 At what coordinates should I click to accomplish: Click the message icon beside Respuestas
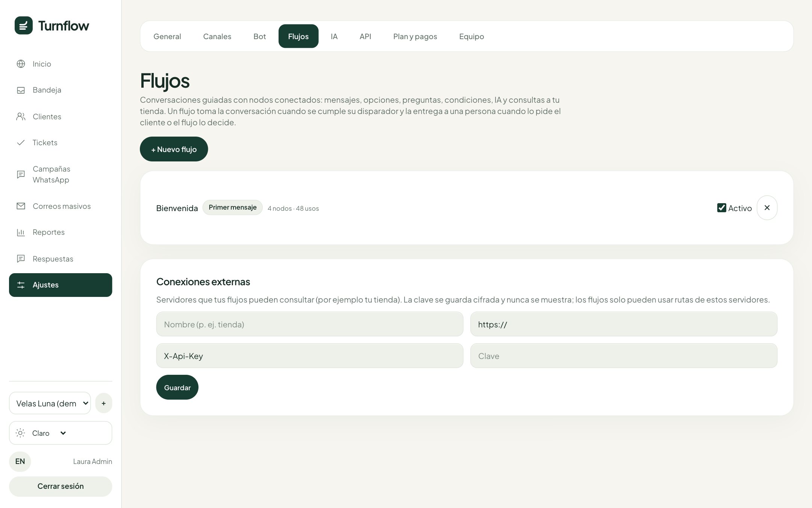click(21, 259)
